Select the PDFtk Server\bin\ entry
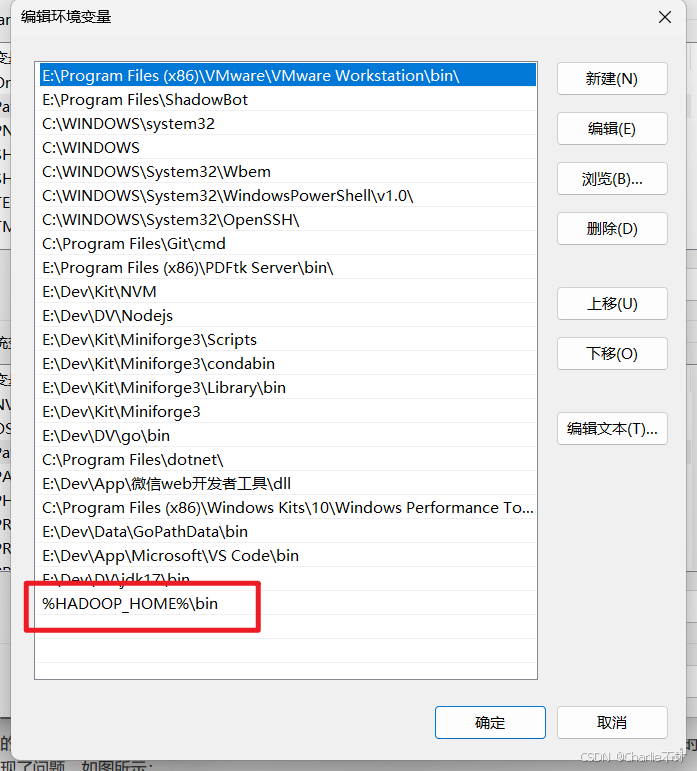Screen dimensions: 697x771 click(x=286, y=268)
